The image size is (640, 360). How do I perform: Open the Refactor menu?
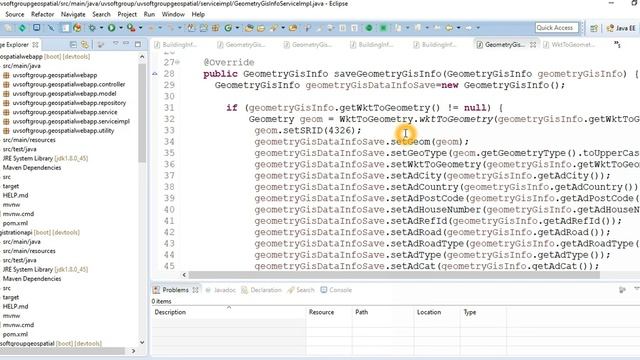pos(42,14)
